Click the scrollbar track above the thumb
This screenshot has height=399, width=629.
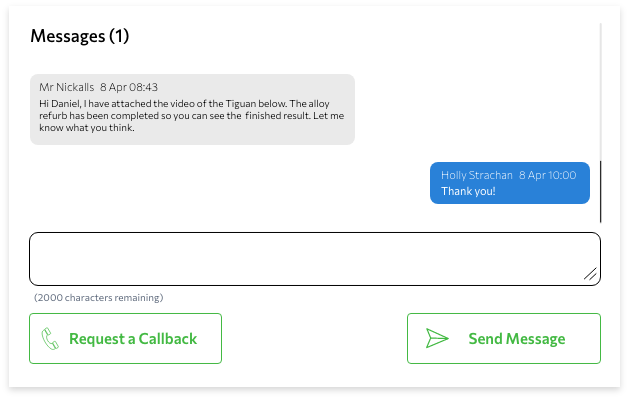[601, 92]
